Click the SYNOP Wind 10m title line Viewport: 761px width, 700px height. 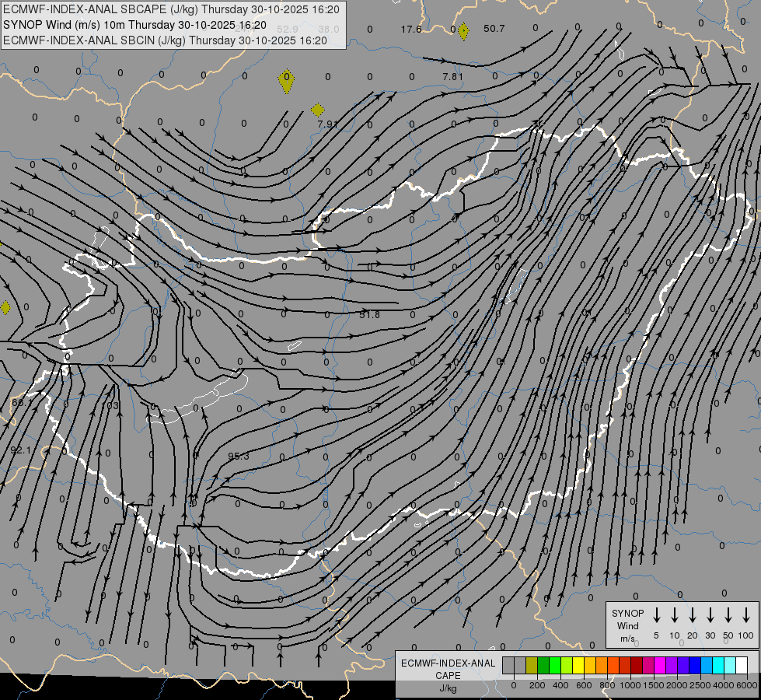[x=134, y=25]
